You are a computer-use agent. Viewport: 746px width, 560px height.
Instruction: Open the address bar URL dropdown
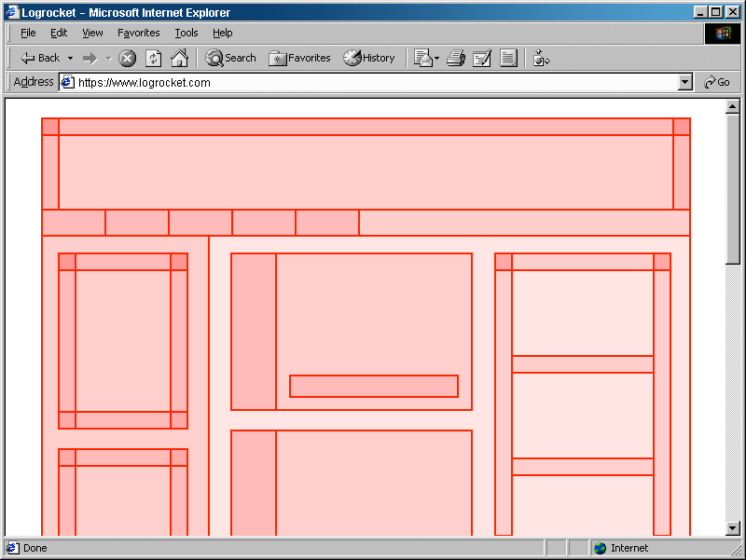(685, 82)
